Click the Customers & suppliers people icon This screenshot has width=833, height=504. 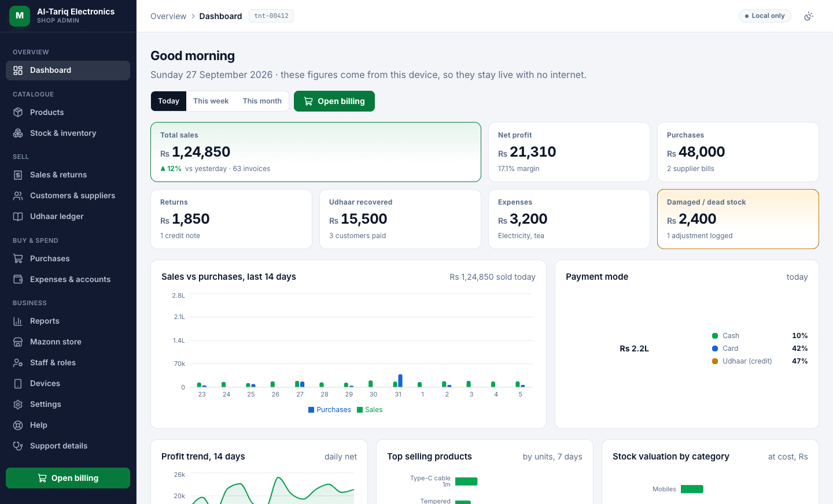point(18,195)
